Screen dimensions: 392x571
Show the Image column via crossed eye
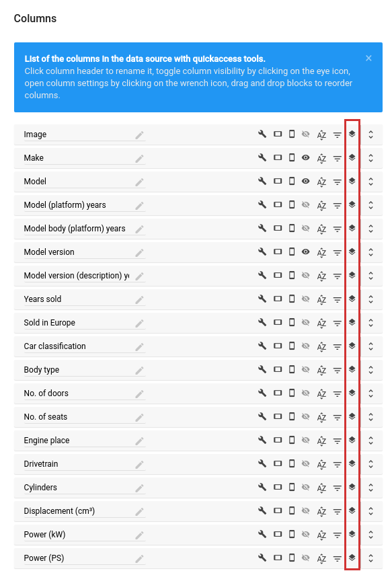(306, 134)
